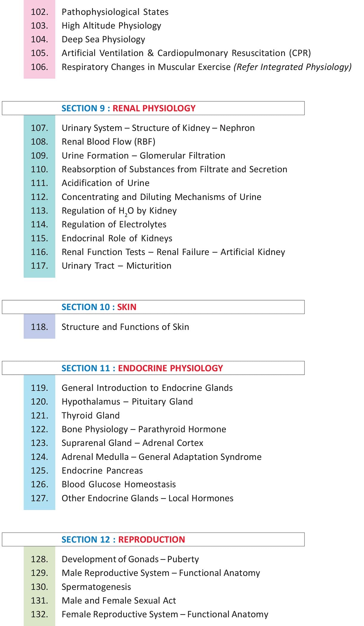Screen dimensions: 364x626
Task: Open chapter 107 Urinary System entry
Action: click(x=158, y=128)
